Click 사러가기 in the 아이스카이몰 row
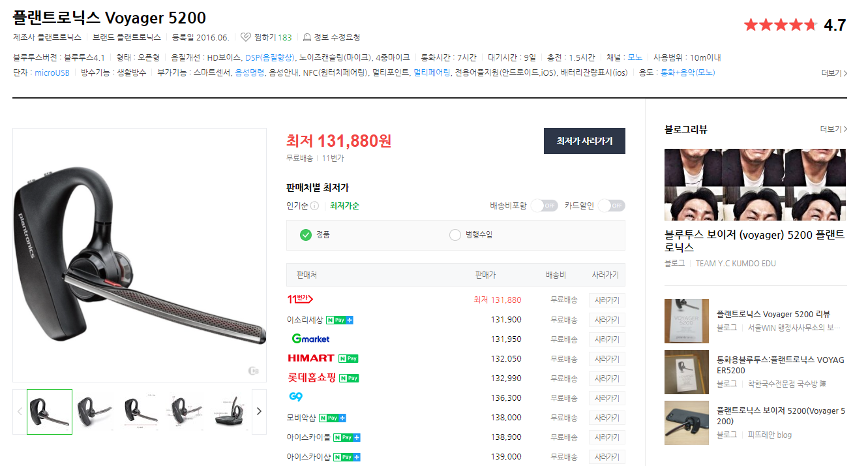 click(606, 437)
